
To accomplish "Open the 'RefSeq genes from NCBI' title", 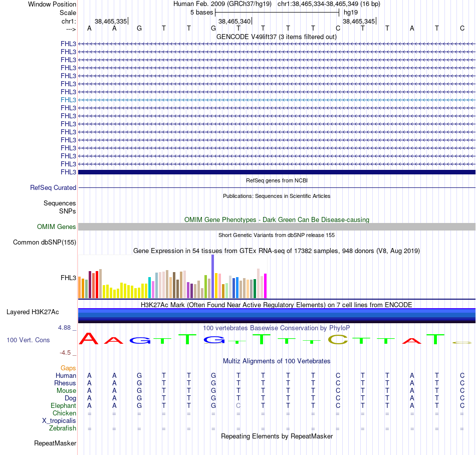I will point(277,180).
